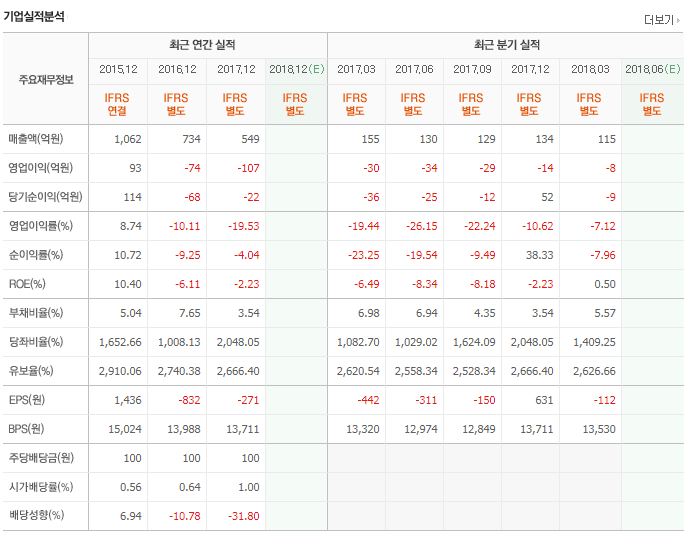692x536 pixels.
Task: Select the 유보율(%) row label
Action: point(31,371)
